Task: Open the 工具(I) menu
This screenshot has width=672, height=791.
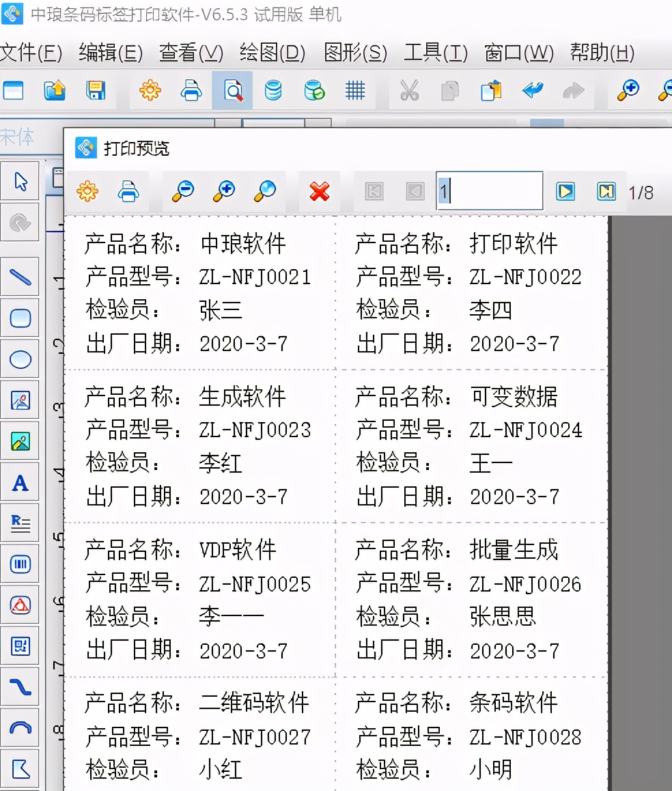Action: [x=435, y=51]
